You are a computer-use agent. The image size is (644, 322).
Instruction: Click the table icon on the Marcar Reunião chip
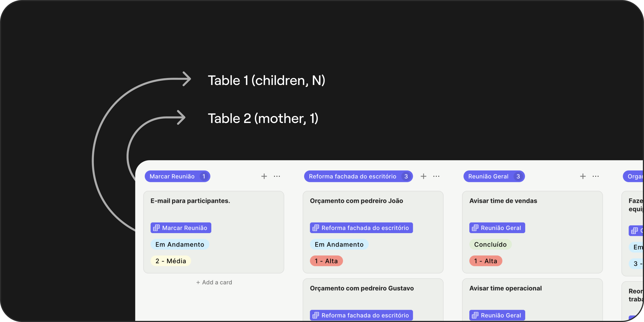pos(157,228)
